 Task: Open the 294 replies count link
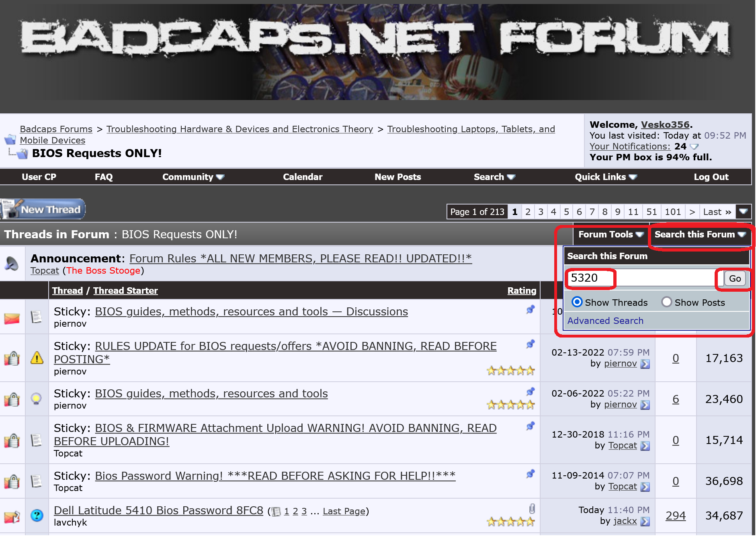676,516
